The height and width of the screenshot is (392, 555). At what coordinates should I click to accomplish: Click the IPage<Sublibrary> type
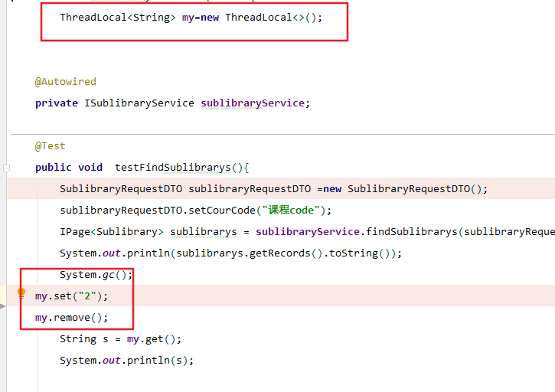point(112,231)
